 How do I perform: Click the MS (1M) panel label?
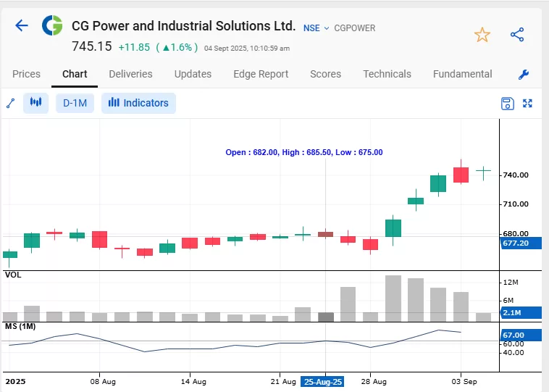pyautogui.click(x=20, y=327)
